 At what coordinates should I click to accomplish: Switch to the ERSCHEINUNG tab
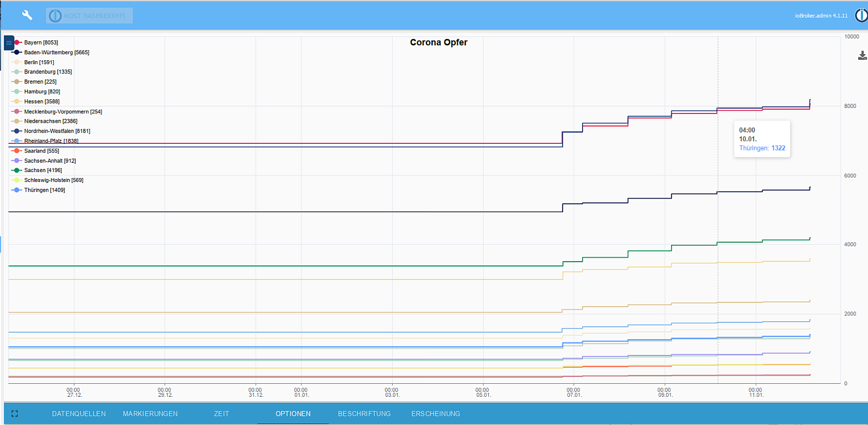(x=436, y=414)
